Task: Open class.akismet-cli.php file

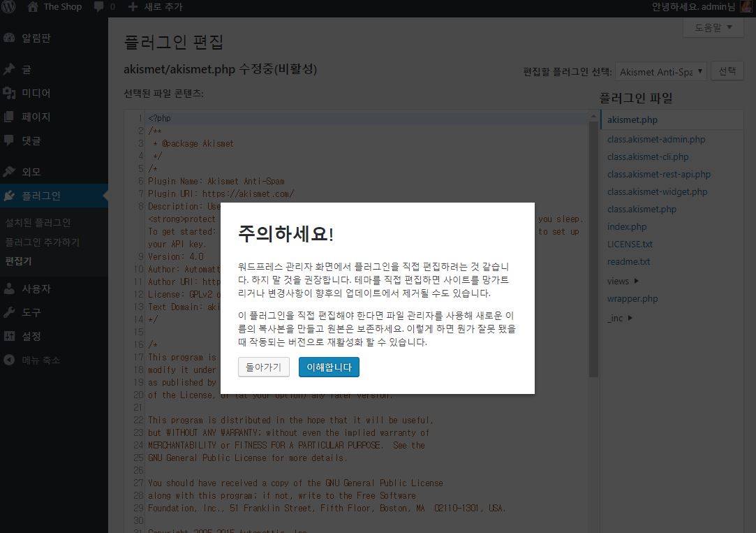Action: (648, 156)
